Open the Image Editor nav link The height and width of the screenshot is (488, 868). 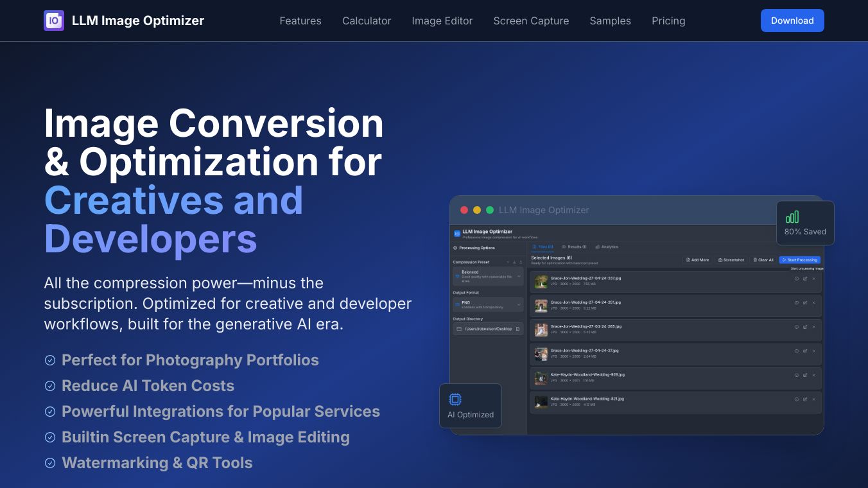(442, 21)
